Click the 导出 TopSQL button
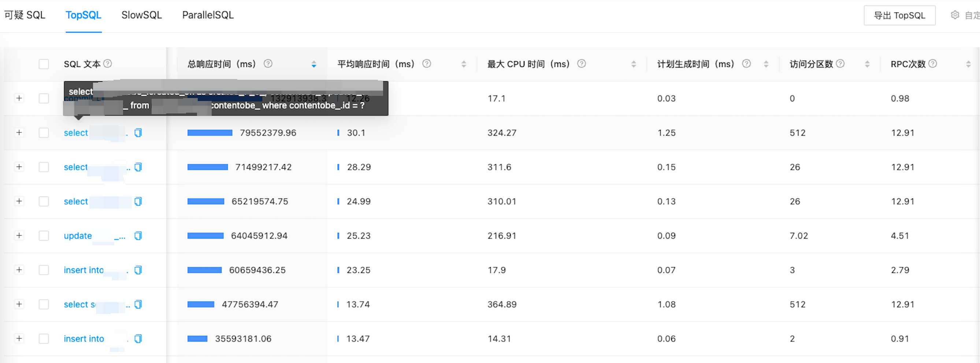Image resolution: width=980 pixels, height=363 pixels. coord(899,16)
